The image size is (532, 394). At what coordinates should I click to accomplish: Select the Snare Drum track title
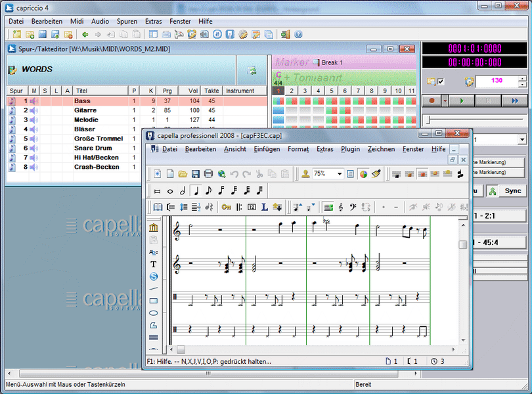pyautogui.click(x=93, y=148)
